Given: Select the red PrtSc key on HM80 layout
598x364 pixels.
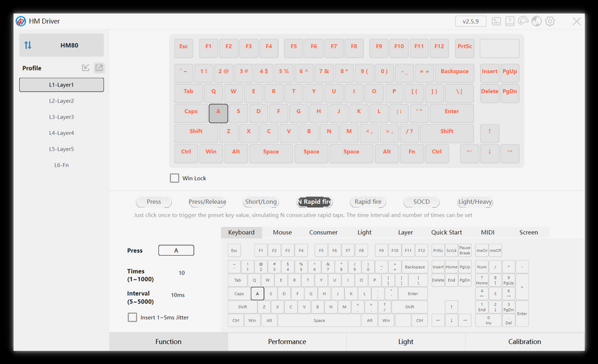Looking at the screenshot, I should pyautogui.click(x=464, y=48).
